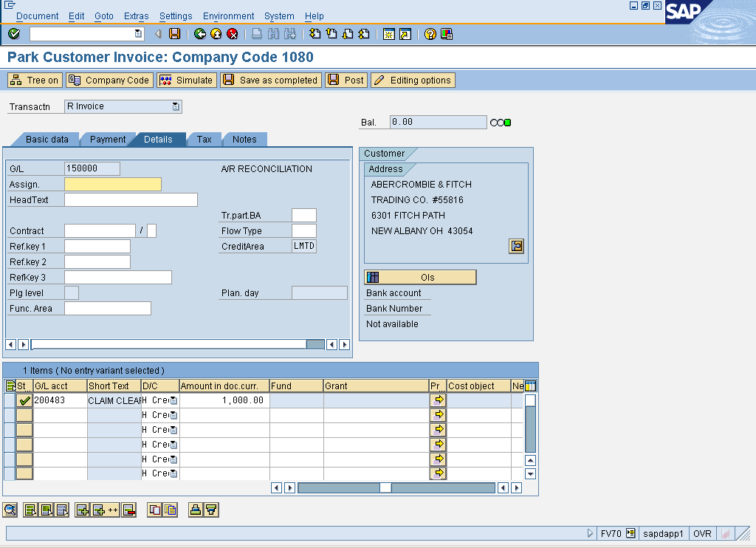Click the Sort ascending icon
The image size is (756, 548).
[195, 510]
